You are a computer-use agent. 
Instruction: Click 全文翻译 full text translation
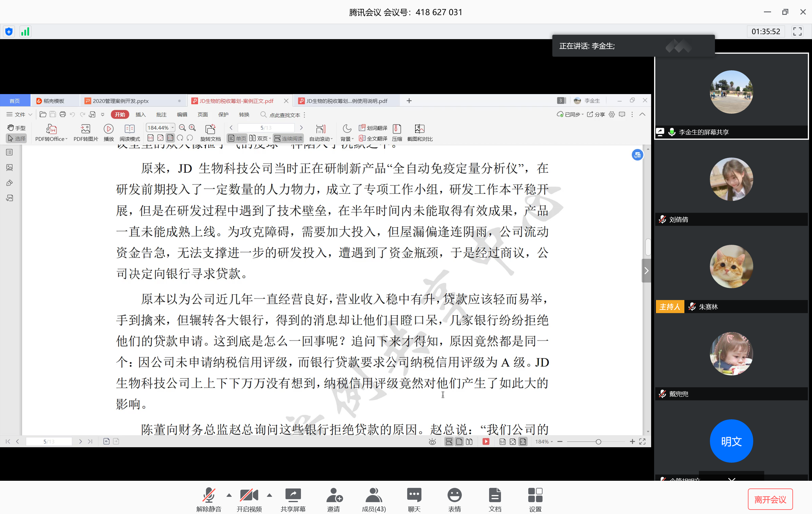pyautogui.click(x=373, y=138)
